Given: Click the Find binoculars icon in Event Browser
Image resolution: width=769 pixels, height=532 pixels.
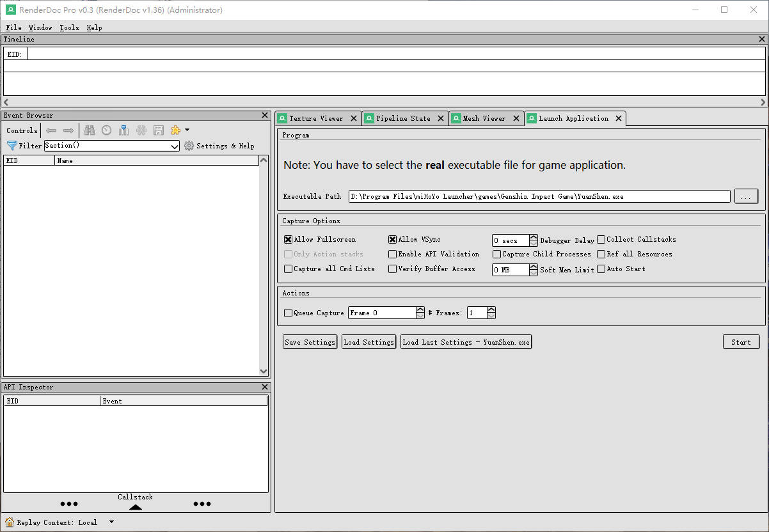Looking at the screenshot, I should pos(90,130).
